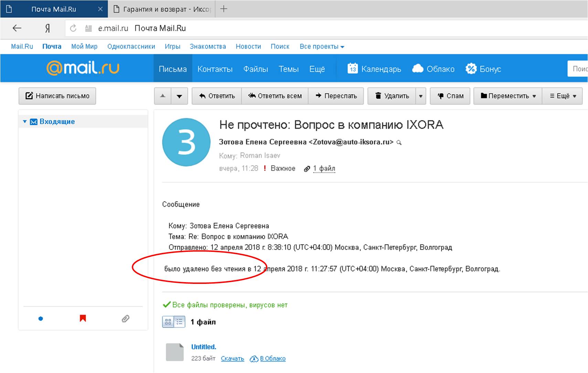The width and height of the screenshot is (588, 373).
Task: Open the Переместить dropdown
Action: (x=508, y=96)
